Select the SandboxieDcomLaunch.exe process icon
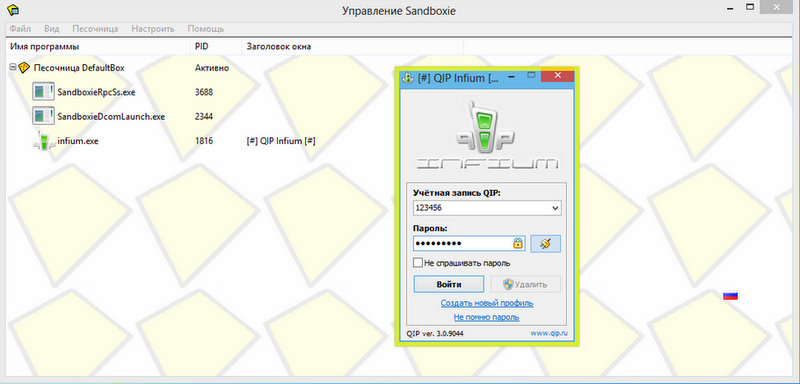 [43, 116]
